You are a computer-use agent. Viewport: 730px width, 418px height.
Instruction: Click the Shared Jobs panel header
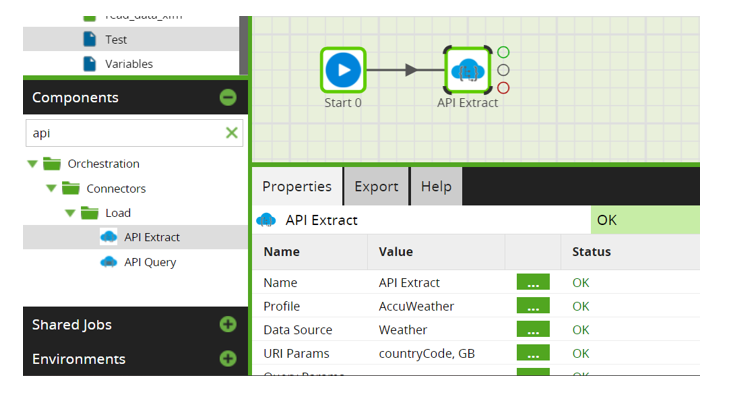[135, 324]
